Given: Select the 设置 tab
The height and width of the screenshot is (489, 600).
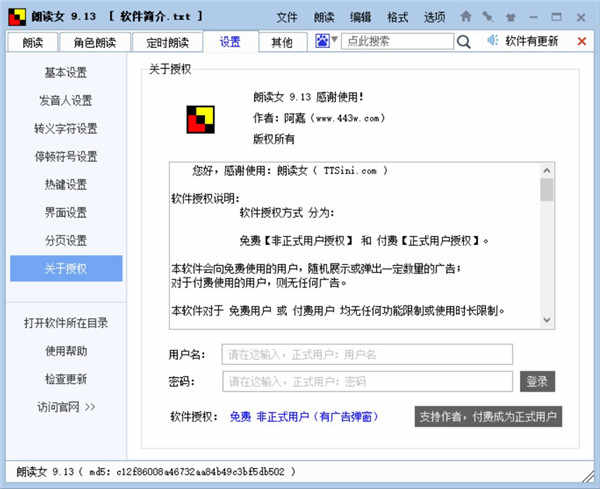Looking at the screenshot, I should [230, 41].
